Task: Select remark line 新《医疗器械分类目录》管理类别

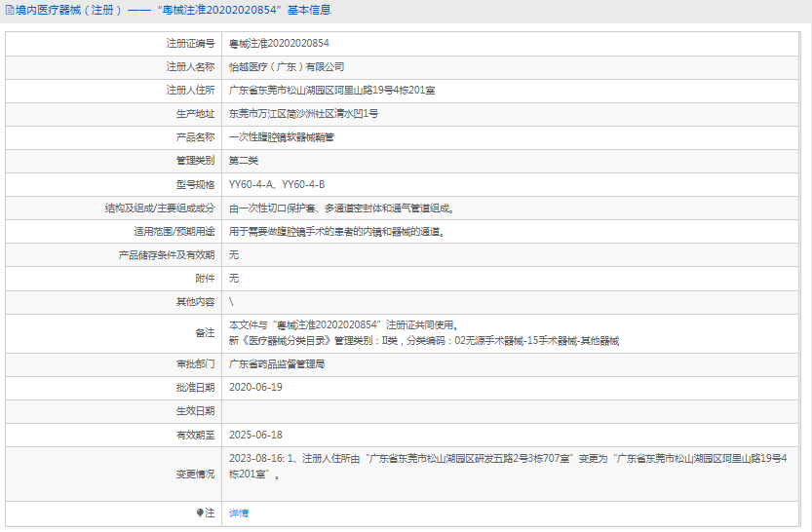Action: pyautogui.click(x=424, y=341)
